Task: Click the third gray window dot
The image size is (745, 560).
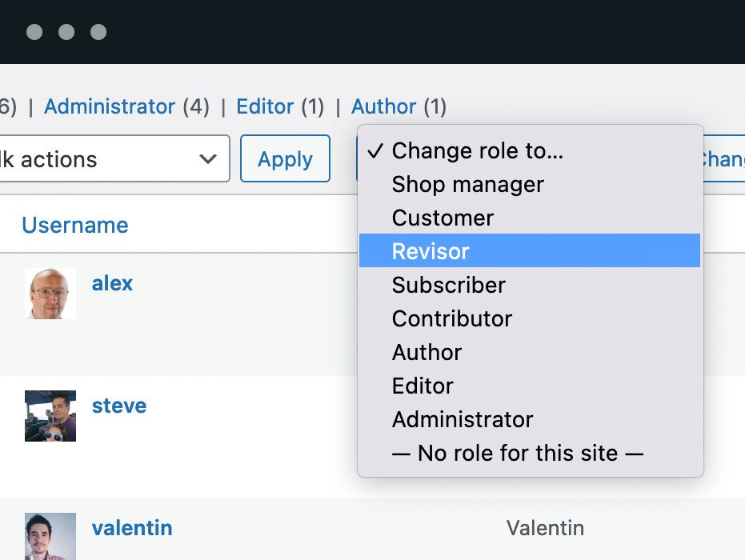Action: click(x=98, y=32)
